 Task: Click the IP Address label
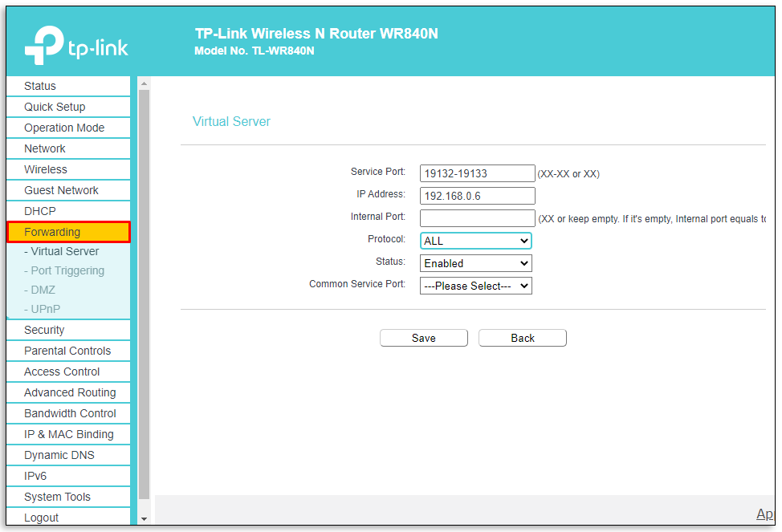(x=381, y=194)
